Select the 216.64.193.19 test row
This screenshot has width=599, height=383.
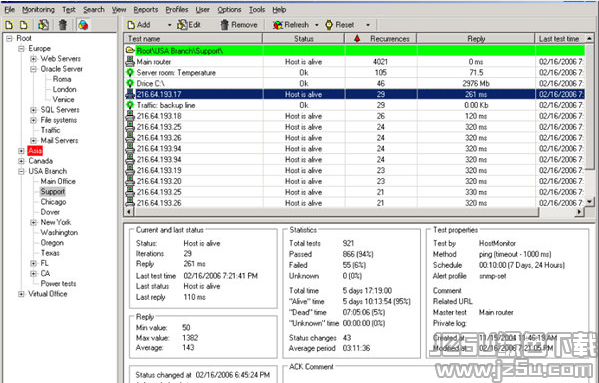pos(354,170)
